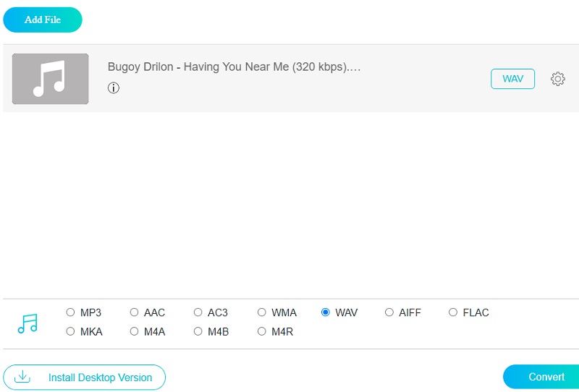Open the WAV format badge on file row
This screenshot has width=579, height=392.
click(x=512, y=79)
